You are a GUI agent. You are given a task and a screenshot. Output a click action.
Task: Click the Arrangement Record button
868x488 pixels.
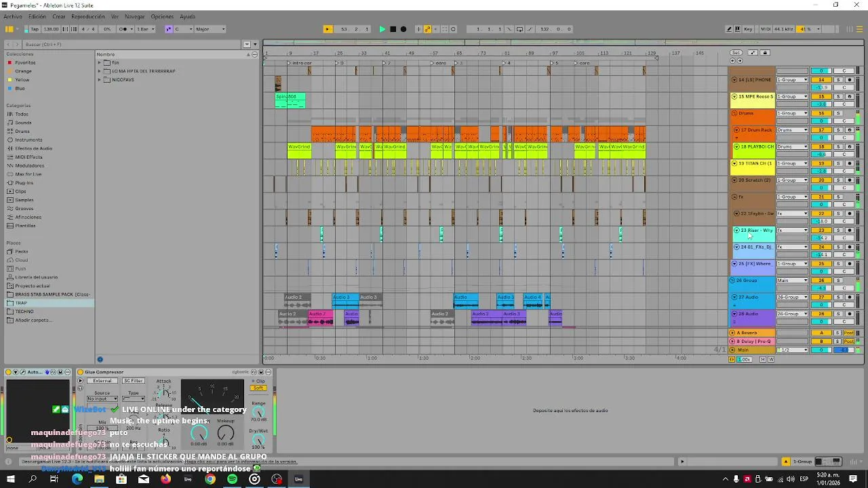(x=403, y=29)
